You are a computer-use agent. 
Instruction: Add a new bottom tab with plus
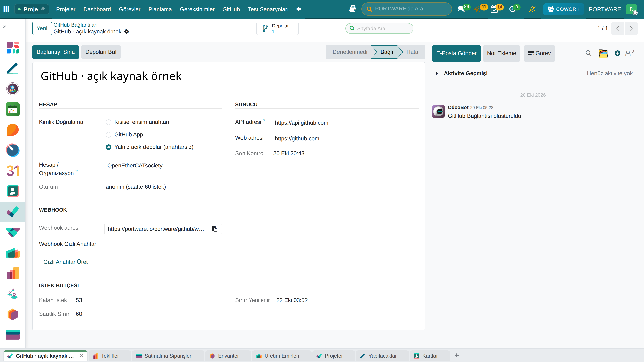tap(457, 355)
